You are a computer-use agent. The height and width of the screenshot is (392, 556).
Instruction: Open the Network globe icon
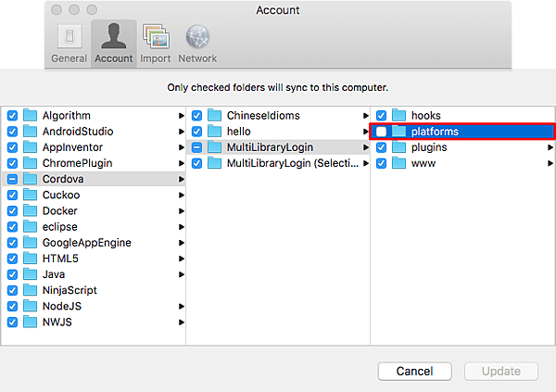(x=197, y=39)
